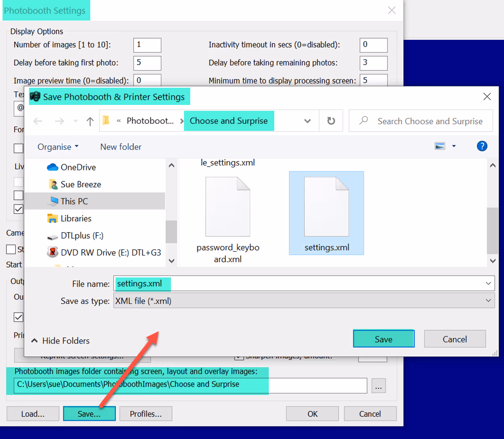The height and width of the screenshot is (439, 504).
Task: Close the Photobooth Settings window
Action: [x=391, y=10]
